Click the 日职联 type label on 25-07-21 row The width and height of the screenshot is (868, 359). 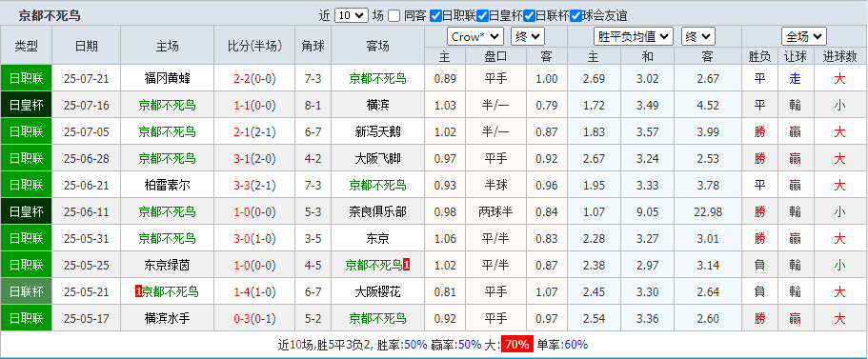point(26,78)
